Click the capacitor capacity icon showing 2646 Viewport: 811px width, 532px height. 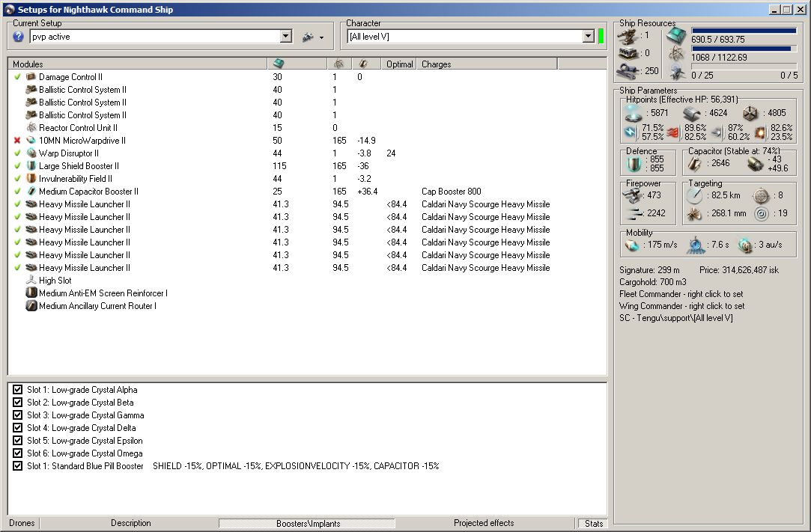pos(694,164)
